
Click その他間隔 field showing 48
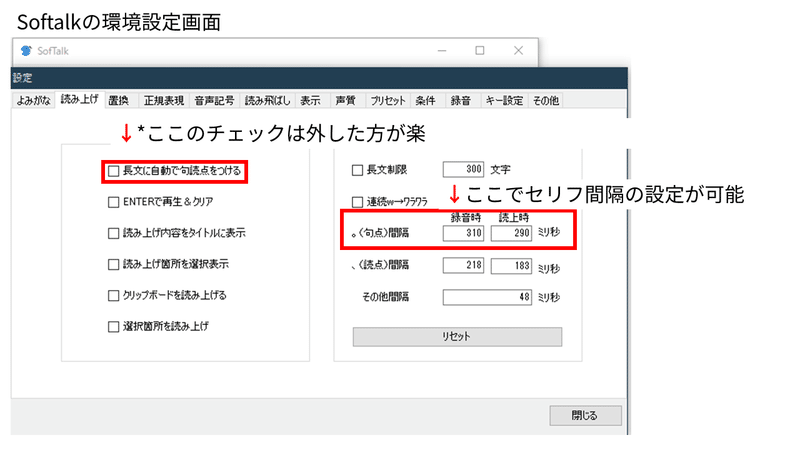tap(487, 297)
